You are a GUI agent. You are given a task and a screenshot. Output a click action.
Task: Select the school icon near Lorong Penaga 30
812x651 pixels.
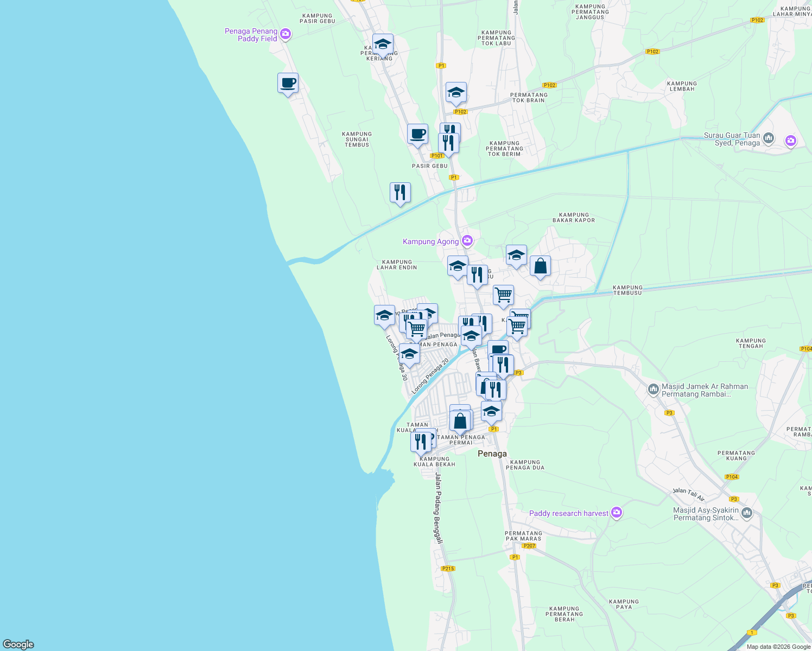tap(409, 353)
